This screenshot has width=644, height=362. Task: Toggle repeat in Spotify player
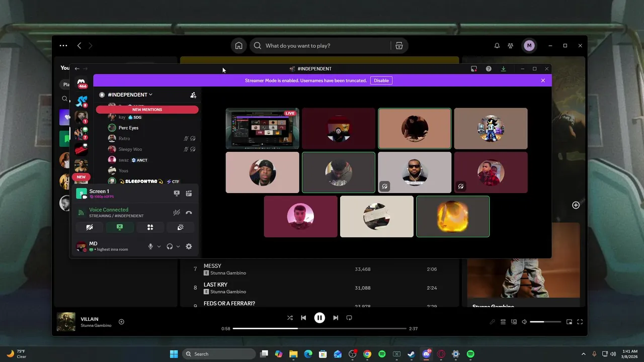(x=349, y=318)
